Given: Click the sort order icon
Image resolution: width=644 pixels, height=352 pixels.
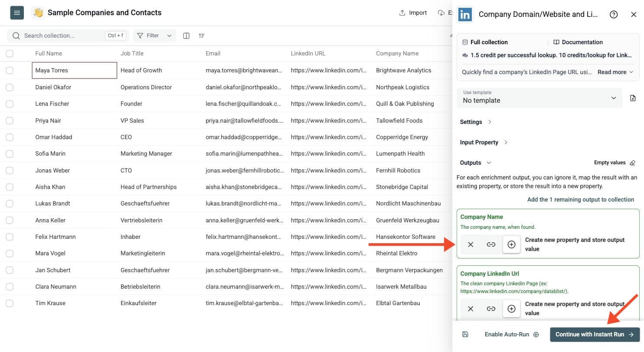Looking at the screenshot, I should (202, 36).
